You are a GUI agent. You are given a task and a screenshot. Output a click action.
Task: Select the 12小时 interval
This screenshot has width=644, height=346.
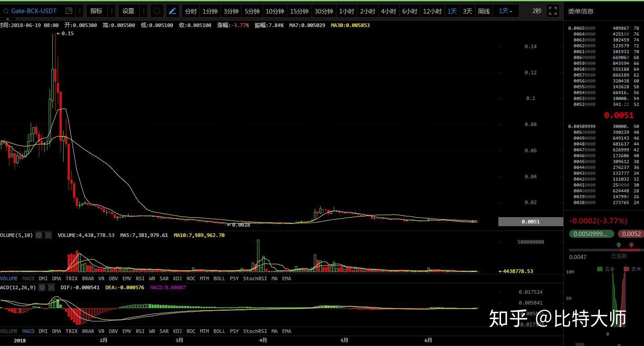[432, 11]
